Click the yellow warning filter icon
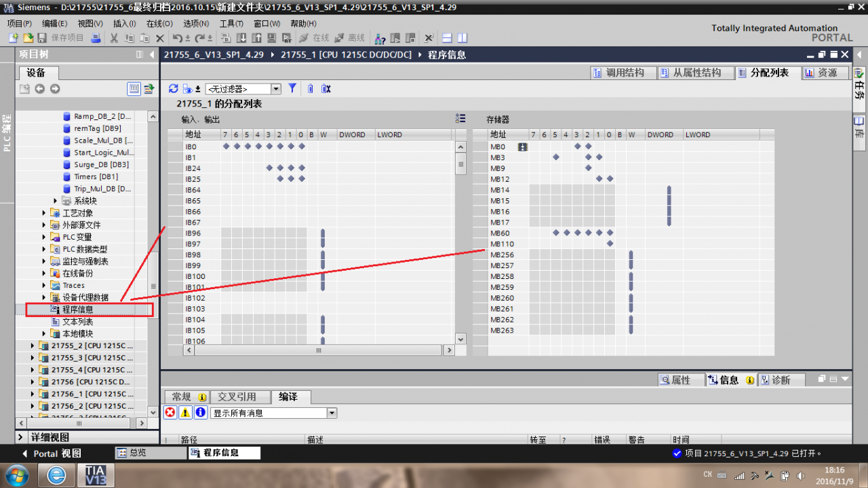 186,413
